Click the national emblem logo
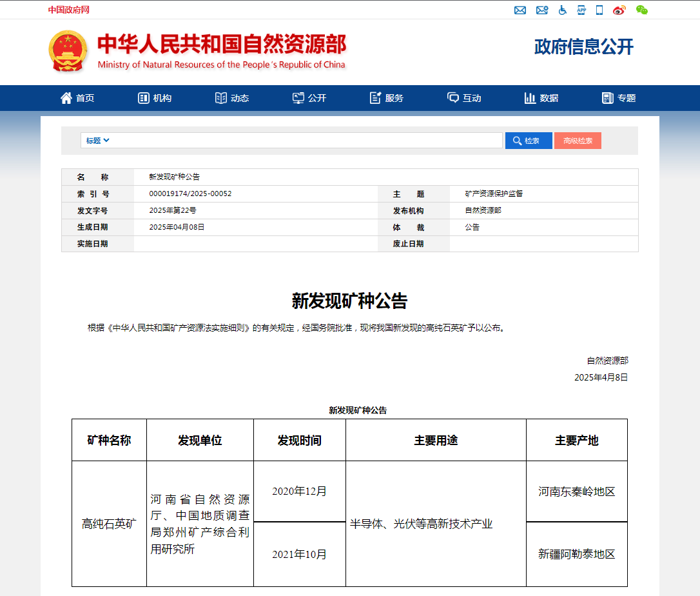Screen dimensions: 700x596 (68, 51)
